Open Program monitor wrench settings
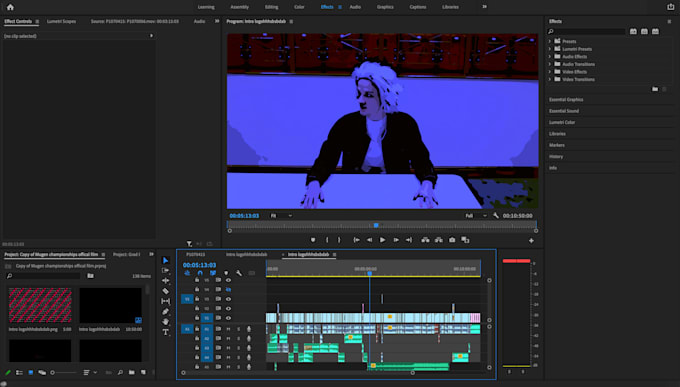 (496, 216)
